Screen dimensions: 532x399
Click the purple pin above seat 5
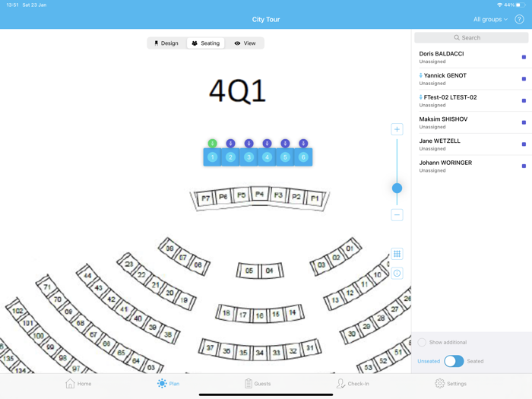coord(285,143)
